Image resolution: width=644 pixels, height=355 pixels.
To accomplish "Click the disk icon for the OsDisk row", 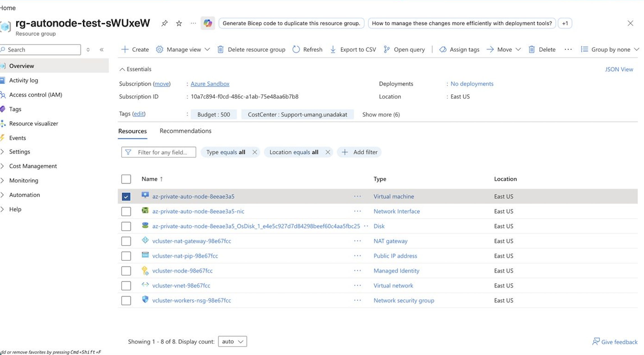I will click(x=145, y=225).
